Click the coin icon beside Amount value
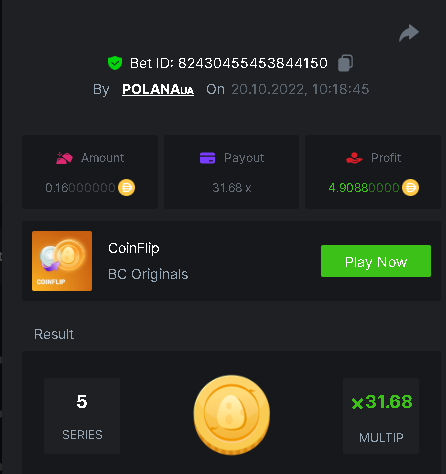Viewport: 446px width, 474px height. point(127,188)
